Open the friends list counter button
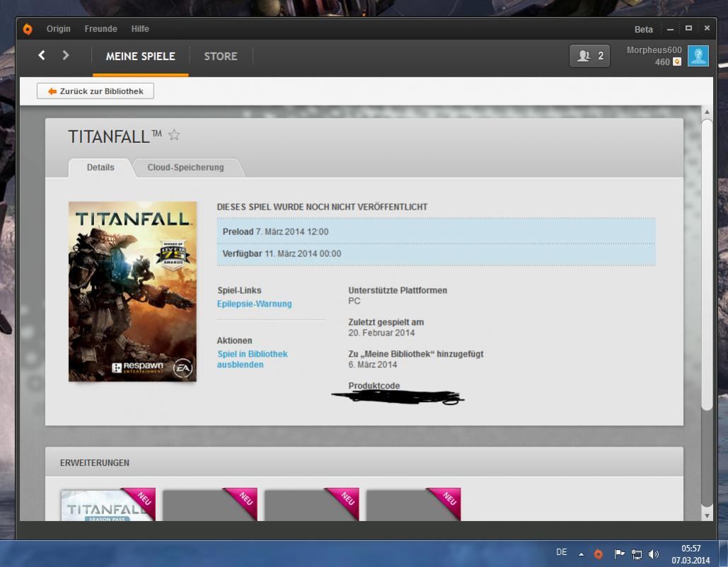The image size is (728, 567). pos(589,56)
